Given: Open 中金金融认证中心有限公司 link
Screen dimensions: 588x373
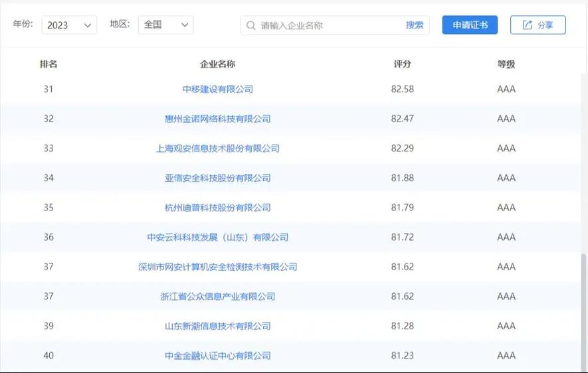Looking at the screenshot, I should (217, 355).
